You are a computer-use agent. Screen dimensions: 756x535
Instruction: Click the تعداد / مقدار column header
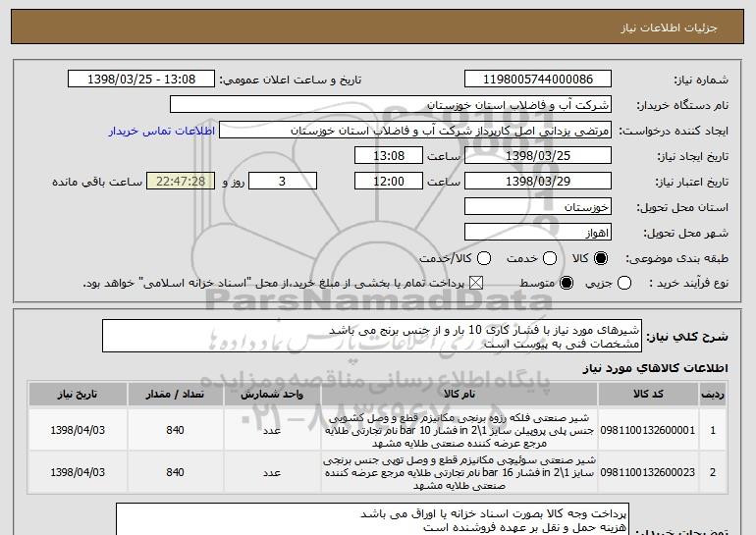point(175,395)
